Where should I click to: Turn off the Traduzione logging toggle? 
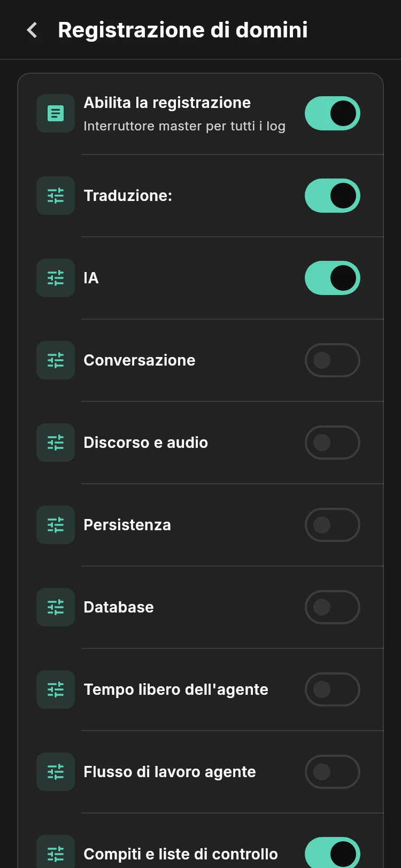[x=333, y=196]
